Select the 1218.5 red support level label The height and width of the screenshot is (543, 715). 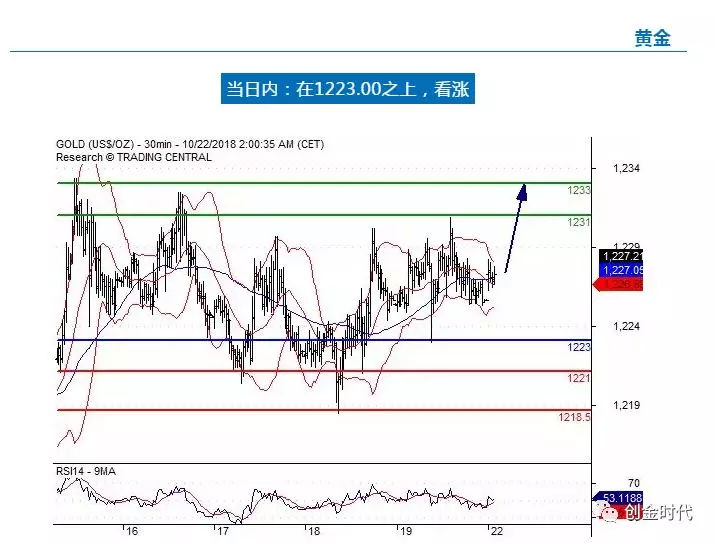click(x=574, y=416)
